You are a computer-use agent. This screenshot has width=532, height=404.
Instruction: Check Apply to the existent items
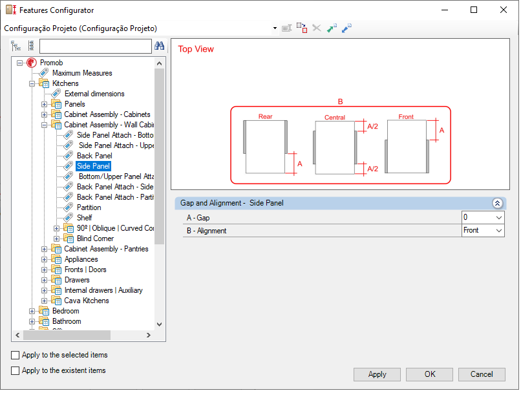coord(16,370)
